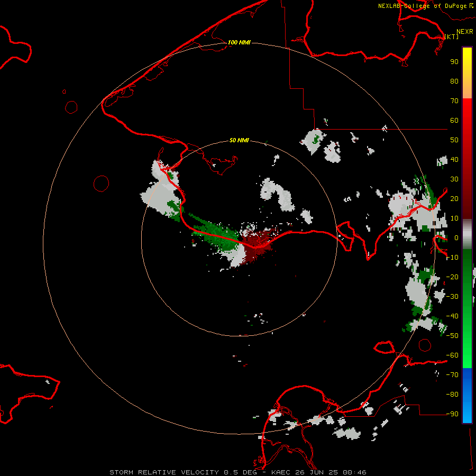The image size is (476, 476).
Task: Click the positive '20' scale value
Action: click(x=454, y=199)
